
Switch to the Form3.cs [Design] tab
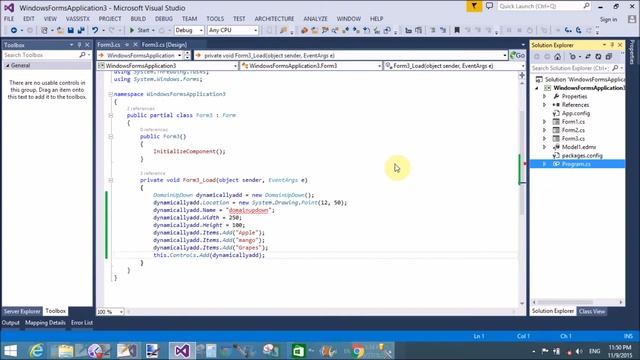[x=164, y=44]
